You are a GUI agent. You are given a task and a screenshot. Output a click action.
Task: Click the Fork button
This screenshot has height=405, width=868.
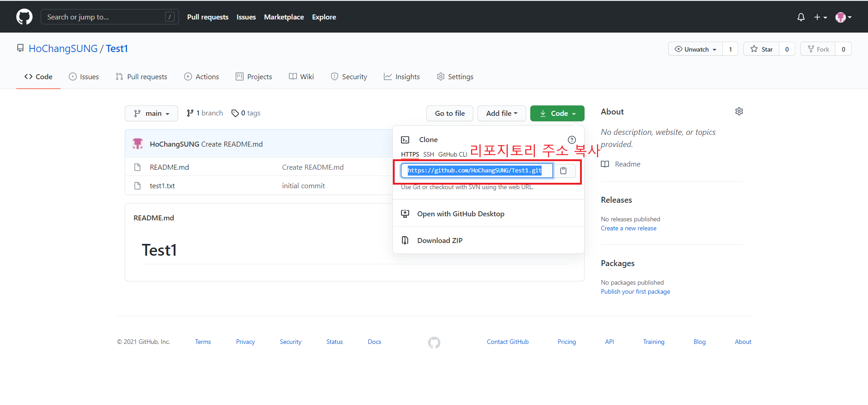(x=818, y=49)
